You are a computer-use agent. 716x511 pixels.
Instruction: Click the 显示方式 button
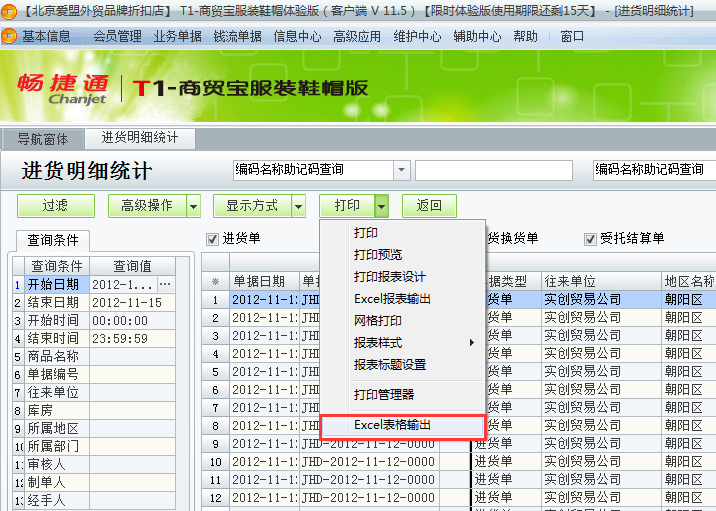(x=252, y=206)
